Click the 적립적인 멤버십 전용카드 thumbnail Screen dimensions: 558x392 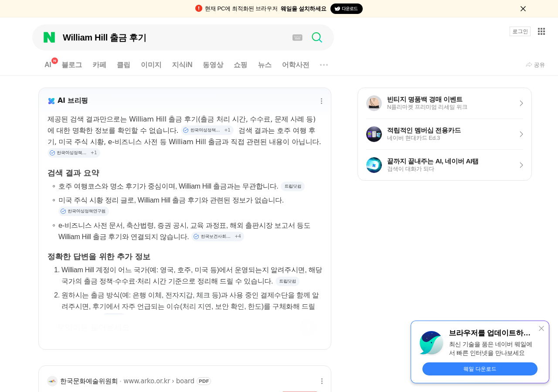click(374, 134)
